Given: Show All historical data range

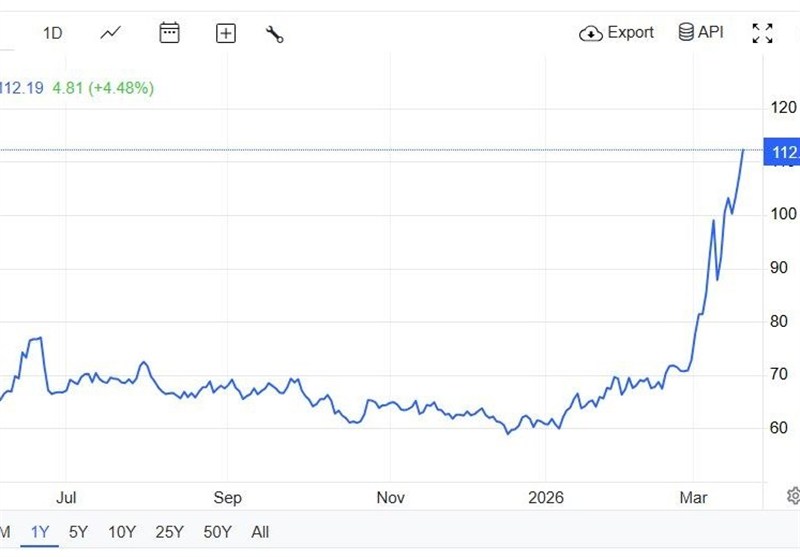Looking at the screenshot, I should coord(260,532).
